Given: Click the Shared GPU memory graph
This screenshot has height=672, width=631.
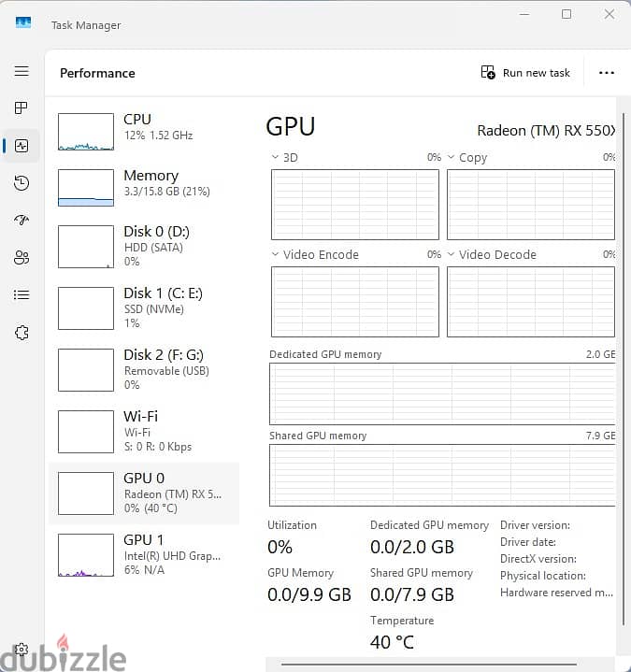Looking at the screenshot, I should tap(442, 476).
